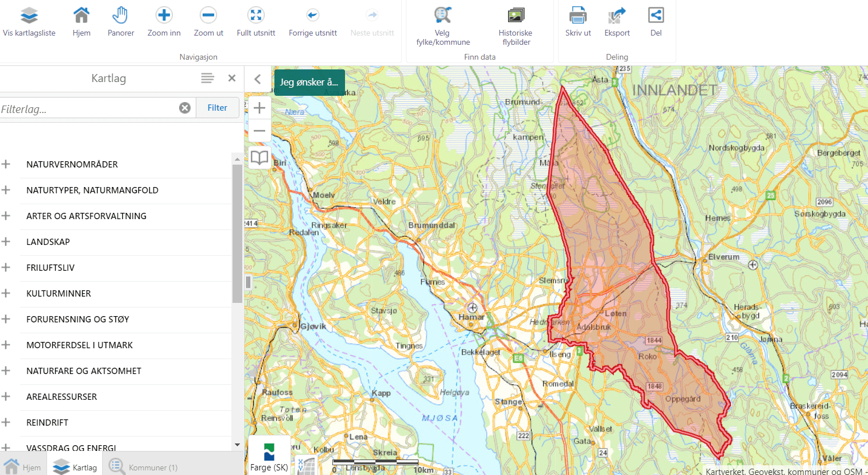Close the Kartlag panel
This screenshot has width=868, height=475.
[232, 78]
